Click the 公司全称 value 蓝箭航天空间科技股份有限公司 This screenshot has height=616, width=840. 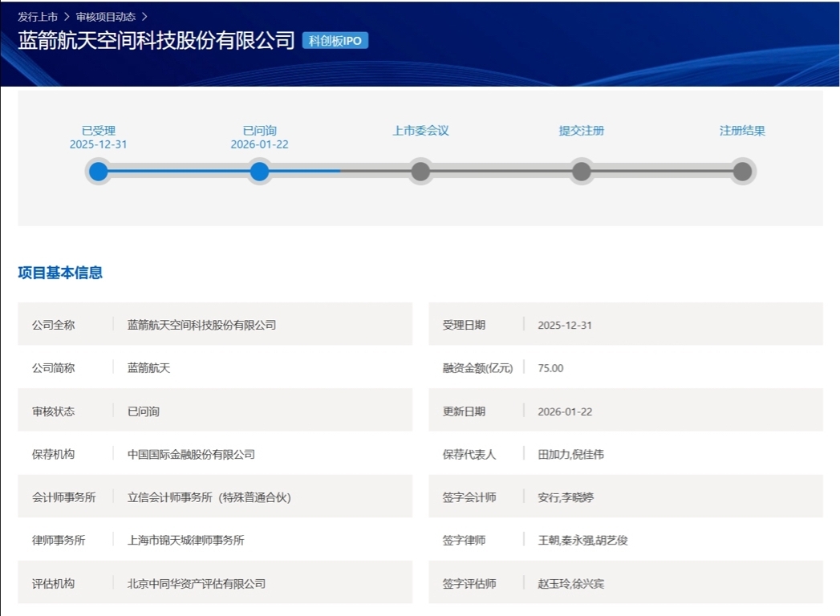coord(201,325)
